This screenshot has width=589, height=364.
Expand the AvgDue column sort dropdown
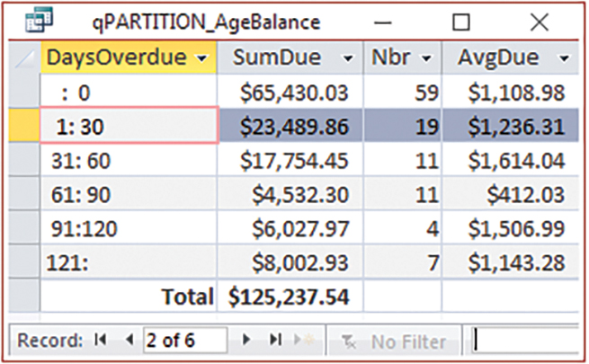pos(563,58)
